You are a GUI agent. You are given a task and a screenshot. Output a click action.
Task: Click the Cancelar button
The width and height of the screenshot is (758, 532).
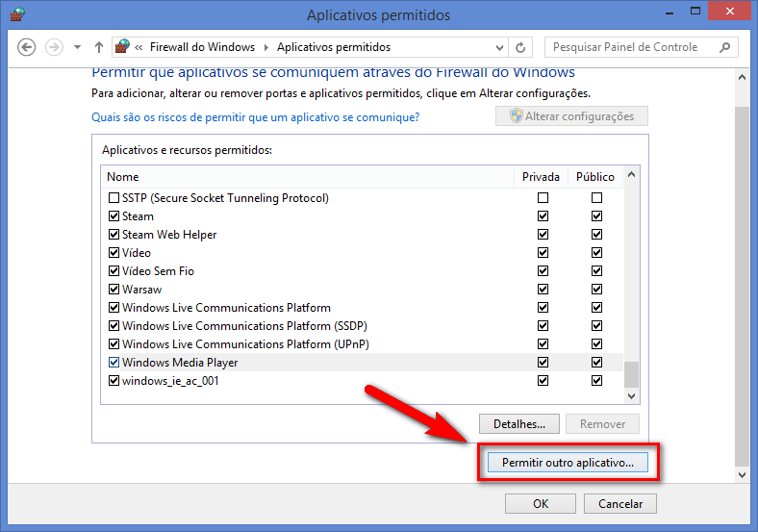(x=620, y=504)
